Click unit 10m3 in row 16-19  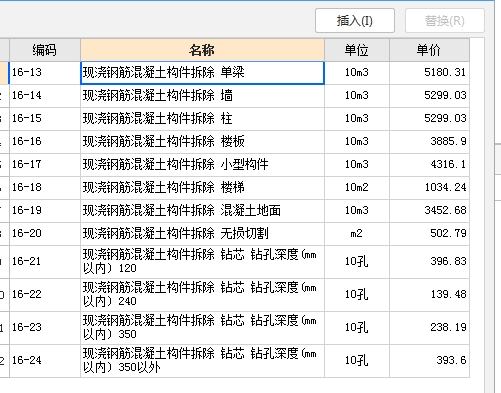click(x=357, y=211)
